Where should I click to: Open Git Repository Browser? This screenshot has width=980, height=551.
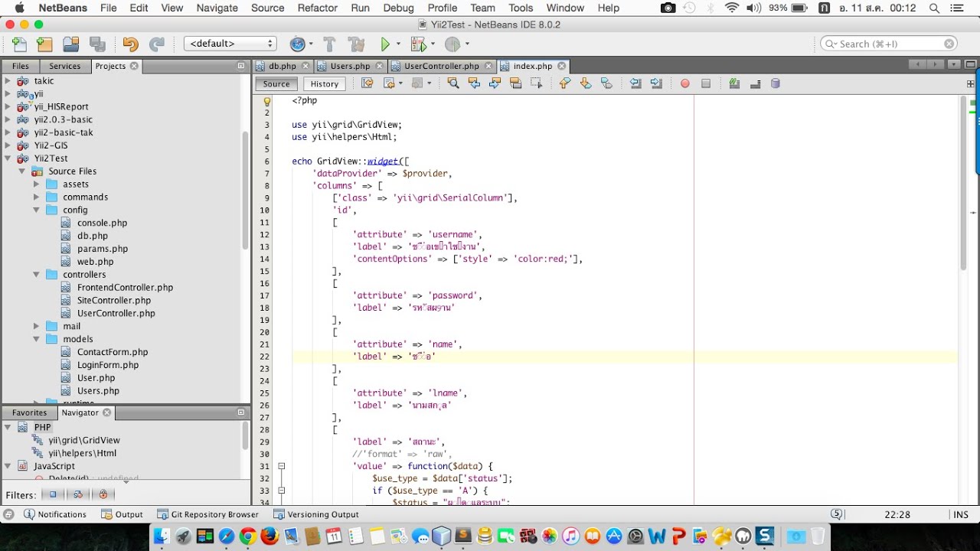[x=207, y=514]
